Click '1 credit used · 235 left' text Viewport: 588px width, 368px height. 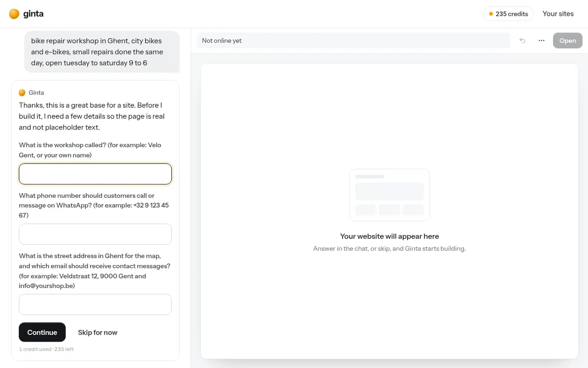pyautogui.click(x=47, y=349)
